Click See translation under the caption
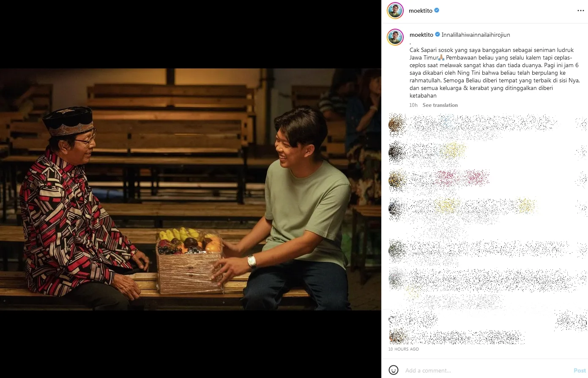 coord(440,105)
